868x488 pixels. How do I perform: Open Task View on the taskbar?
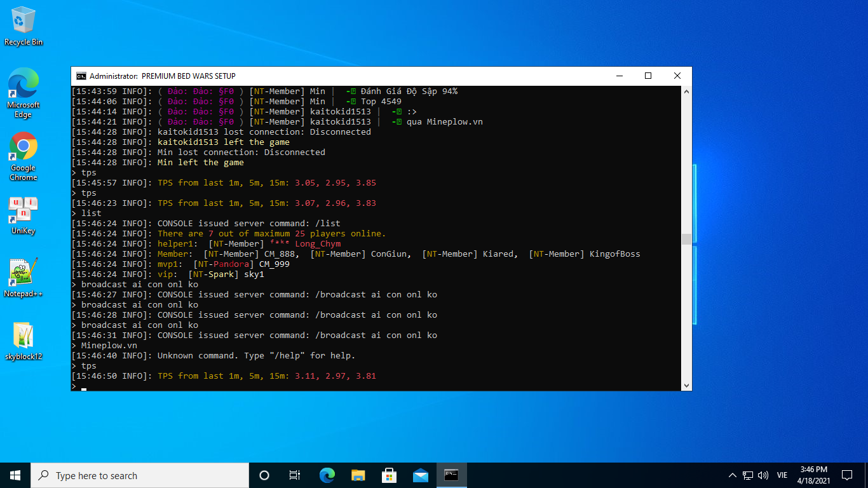click(x=295, y=475)
